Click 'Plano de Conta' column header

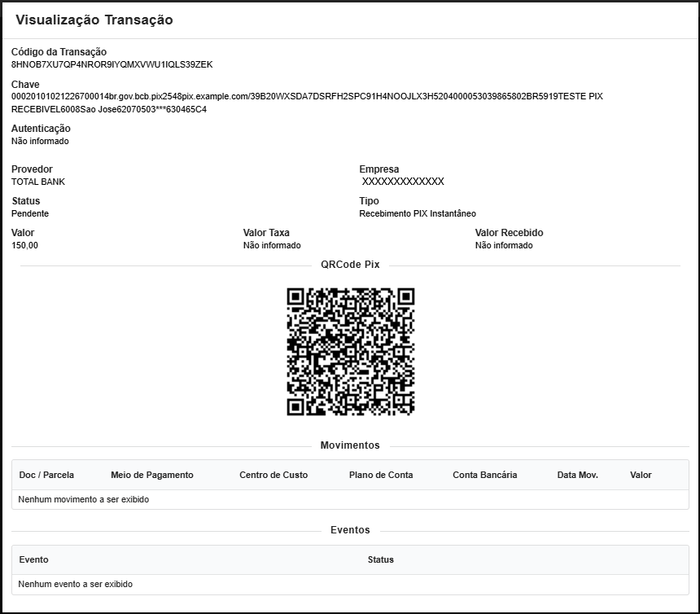point(381,475)
